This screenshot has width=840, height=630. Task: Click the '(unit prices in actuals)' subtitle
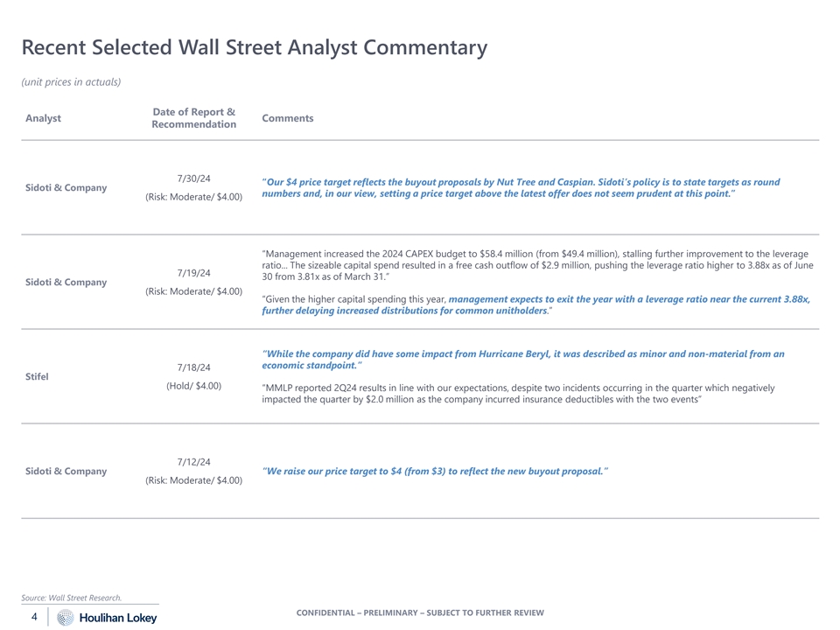[x=71, y=82]
